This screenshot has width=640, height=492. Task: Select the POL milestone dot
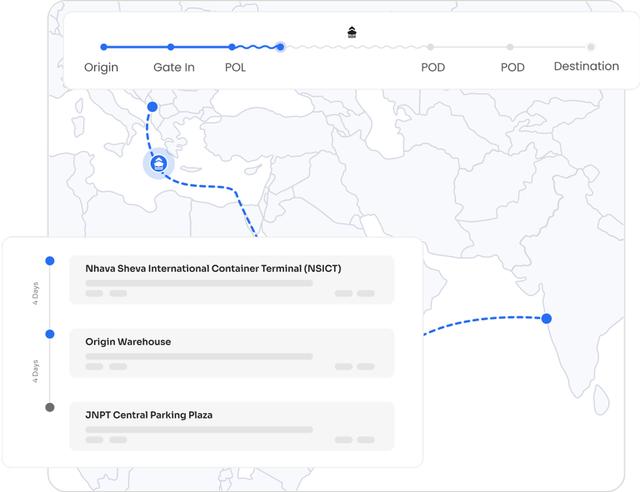pos(232,47)
